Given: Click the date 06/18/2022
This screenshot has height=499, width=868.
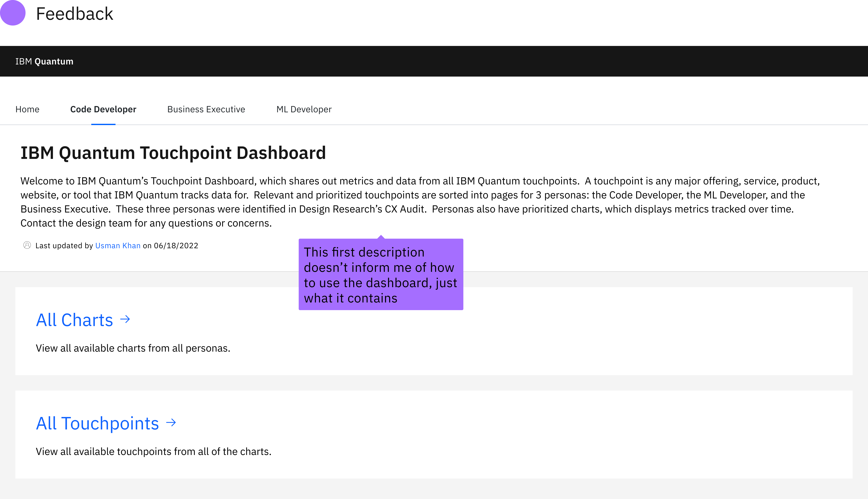Looking at the screenshot, I should 176,246.
